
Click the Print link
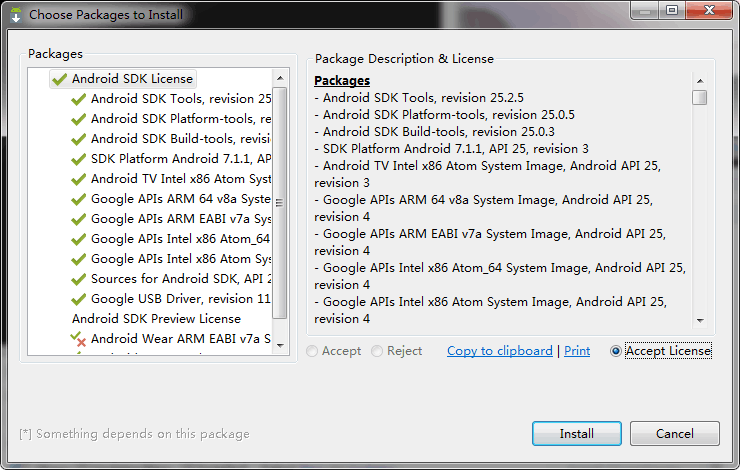(577, 351)
